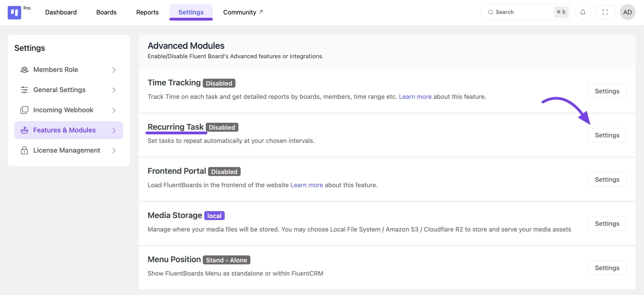The height and width of the screenshot is (295, 644).
Task: Open Frontend Portal Settings button
Action: coord(607,179)
